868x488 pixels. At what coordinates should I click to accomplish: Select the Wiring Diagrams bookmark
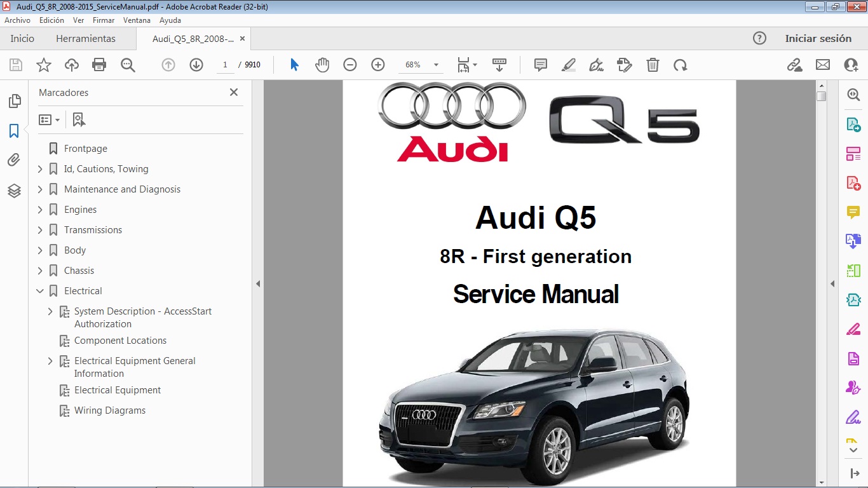point(111,410)
